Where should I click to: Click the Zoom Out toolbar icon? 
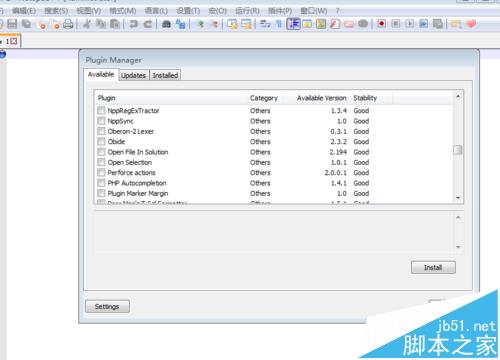pyautogui.click(x=215, y=24)
